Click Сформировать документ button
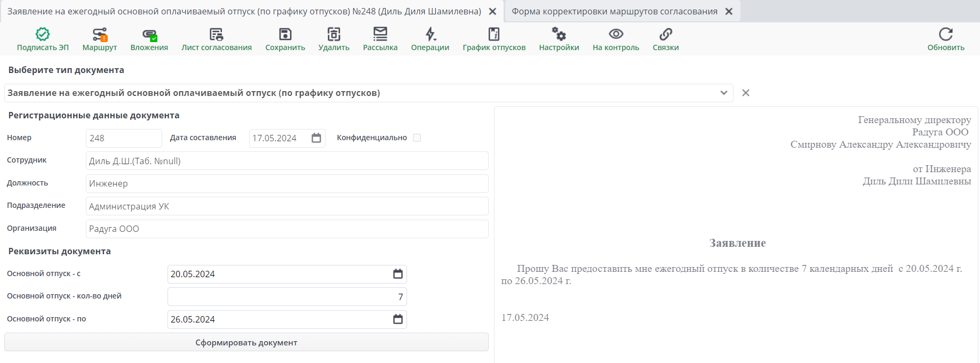Viewport: 980px width, 363px height. [x=246, y=342]
